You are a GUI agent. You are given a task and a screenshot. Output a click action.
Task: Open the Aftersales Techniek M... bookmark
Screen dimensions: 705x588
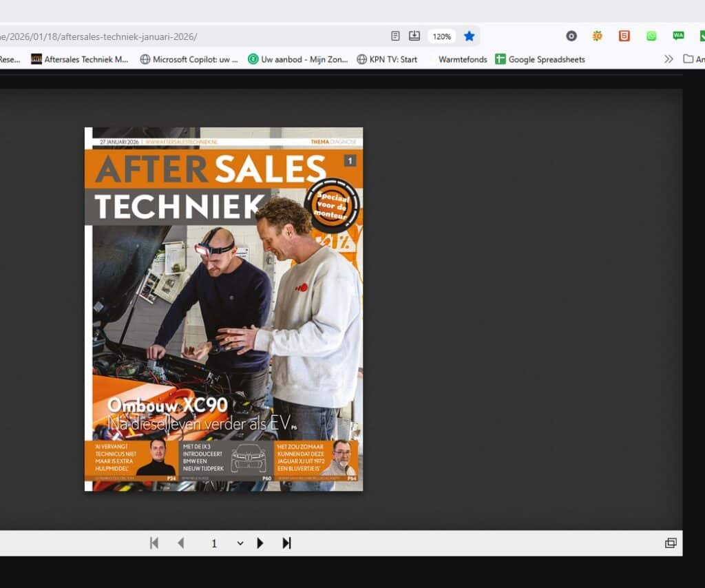pos(80,59)
